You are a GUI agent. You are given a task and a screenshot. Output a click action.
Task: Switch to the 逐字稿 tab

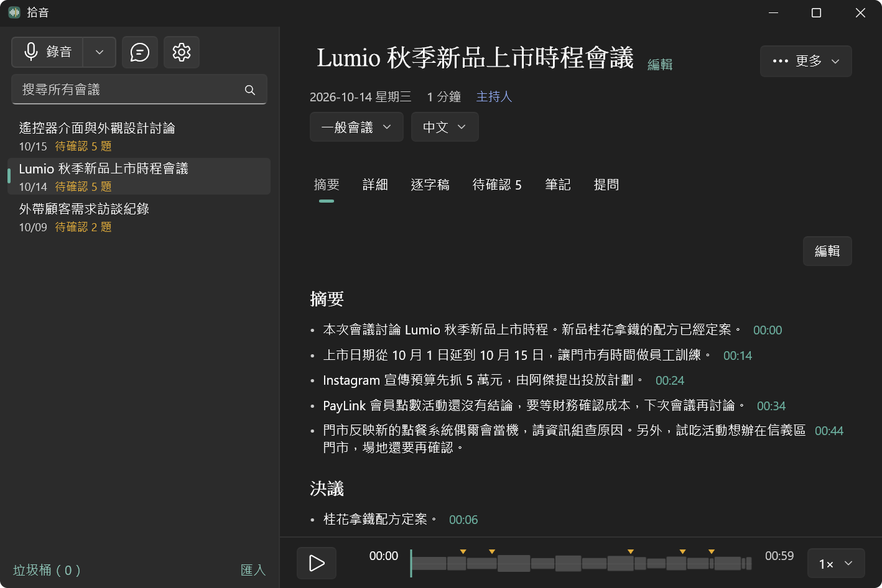click(x=430, y=185)
